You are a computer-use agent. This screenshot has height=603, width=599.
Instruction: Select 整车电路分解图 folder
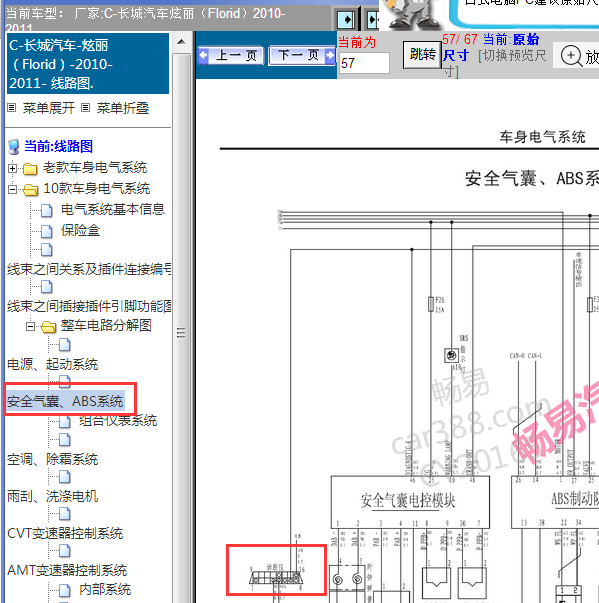106,325
